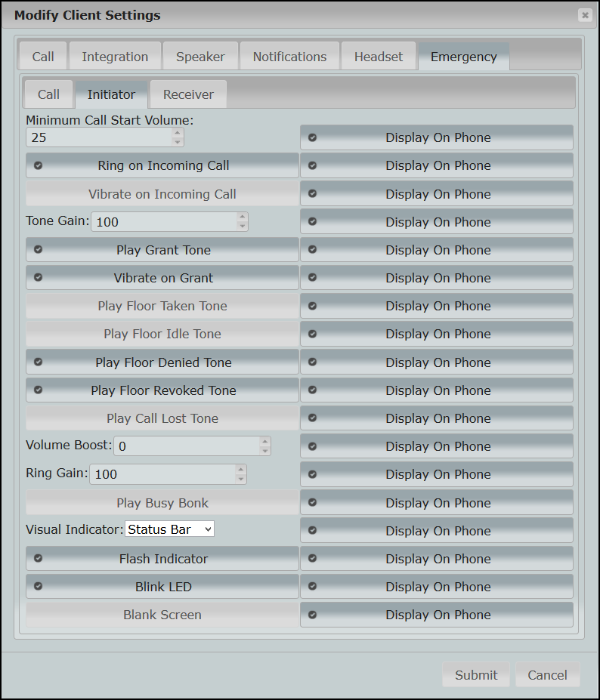Screen dimensions: 600x700
Task: Close the Modify Client Settings dialog
Action: (x=585, y=15)
